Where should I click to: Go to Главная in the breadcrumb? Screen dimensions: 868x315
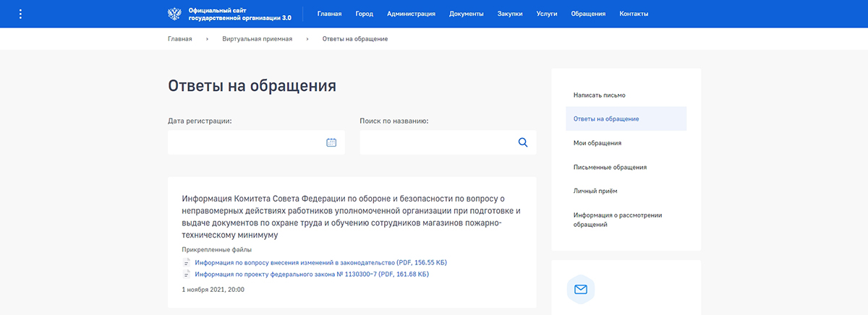[x=180, y=38]
